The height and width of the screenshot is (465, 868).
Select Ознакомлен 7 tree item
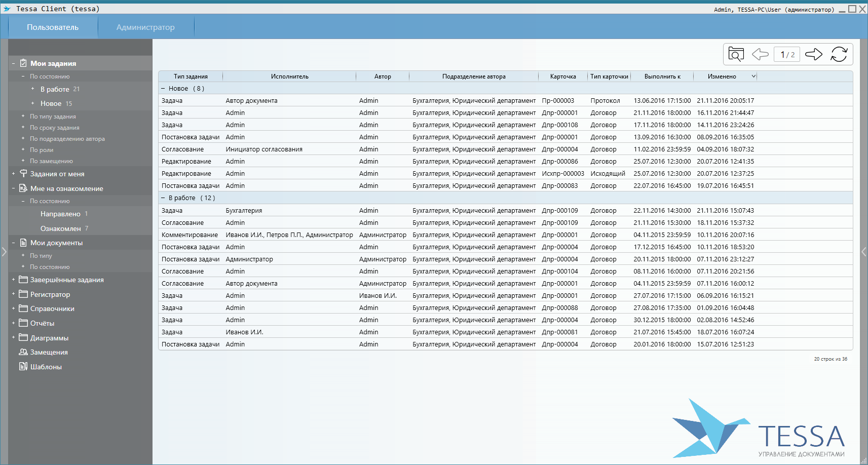click(64, 228)
